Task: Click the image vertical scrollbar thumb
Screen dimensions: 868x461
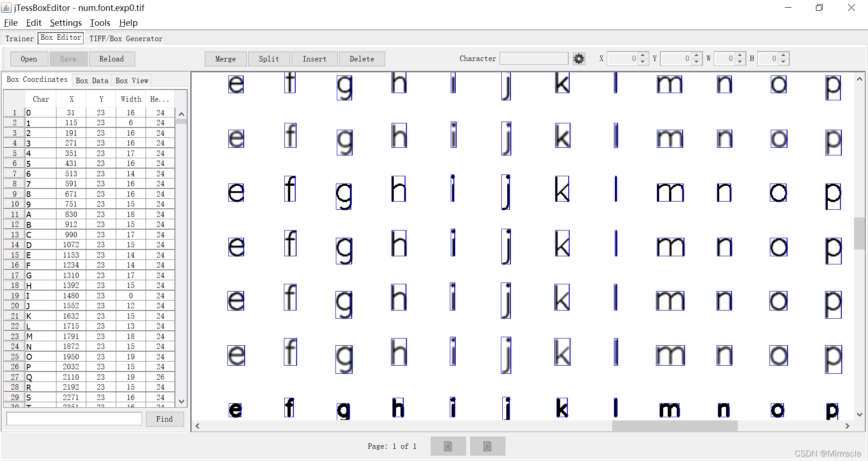Action: 859,233
